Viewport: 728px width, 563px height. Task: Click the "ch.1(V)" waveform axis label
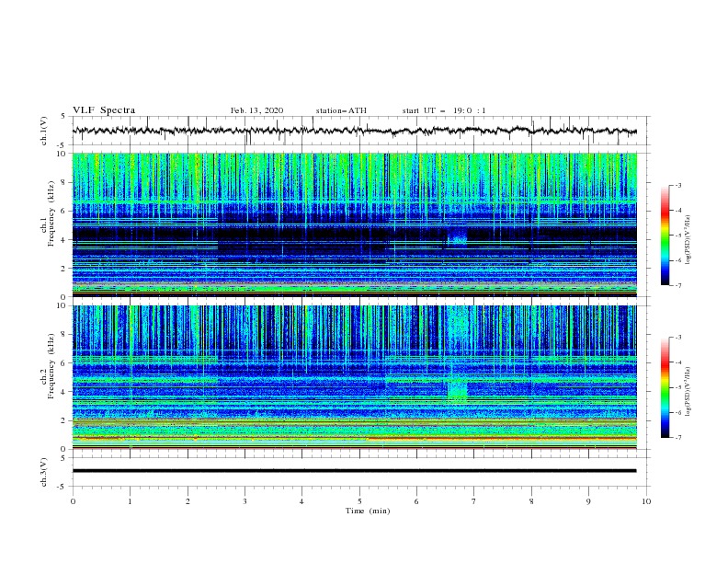44,131
